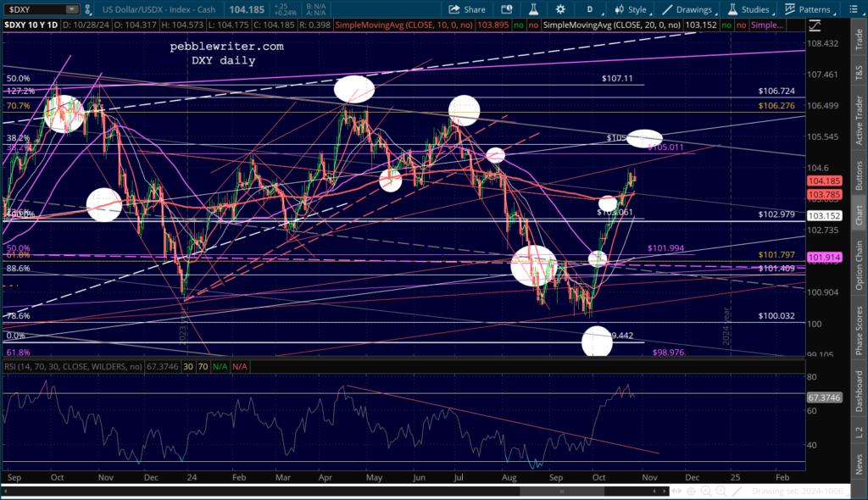
Task: Click SimpleMovingAvg (CLOSE, 20, 0, no) study label
Action: pos(612,25)
